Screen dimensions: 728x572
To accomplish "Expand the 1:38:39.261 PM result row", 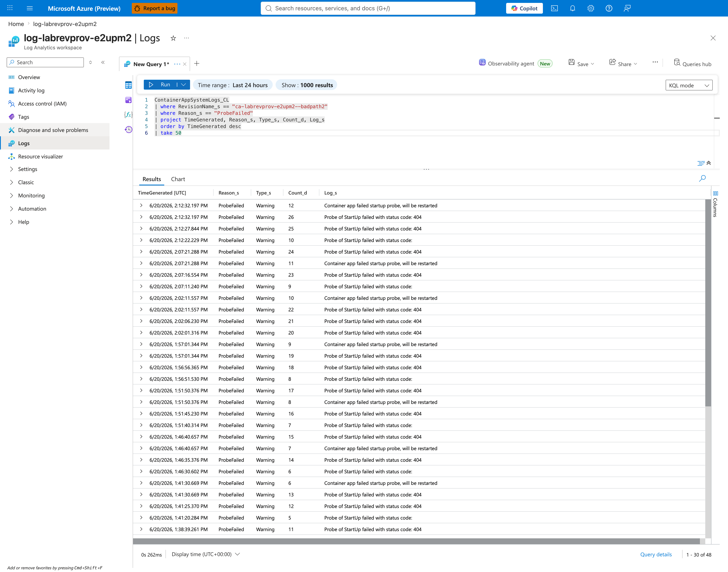I will click(x=141, y=529).
